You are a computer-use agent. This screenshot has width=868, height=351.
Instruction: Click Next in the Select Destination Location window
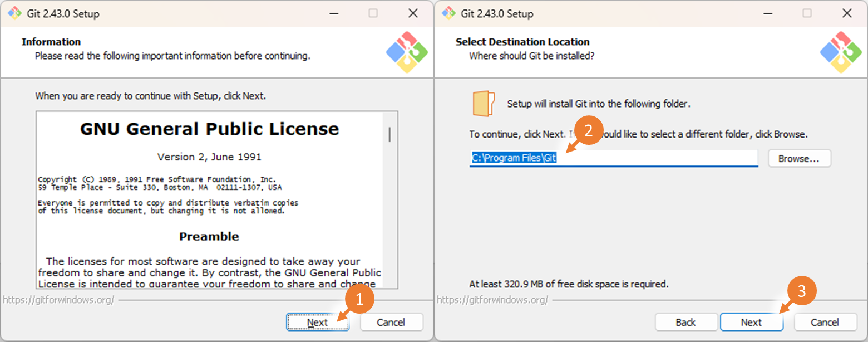click(751, 322)
